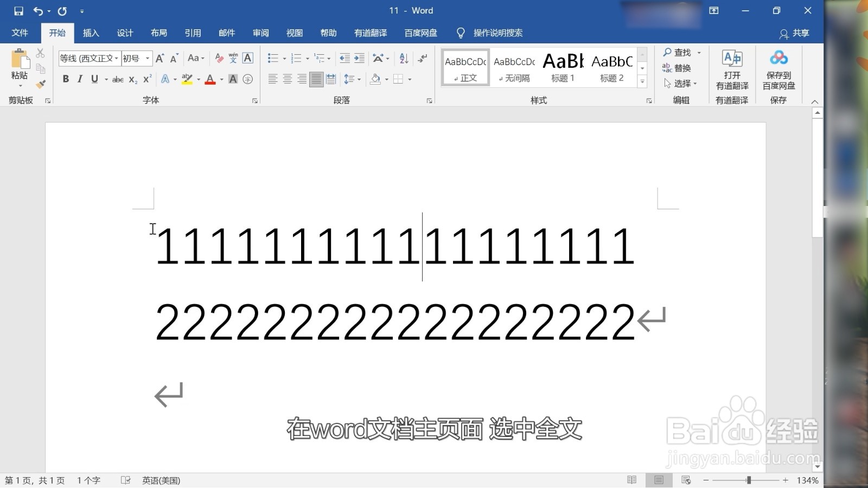Open the change case Aa dropdown
The height and width of the screenshot is (488, 868).
(x=196, y=58)
